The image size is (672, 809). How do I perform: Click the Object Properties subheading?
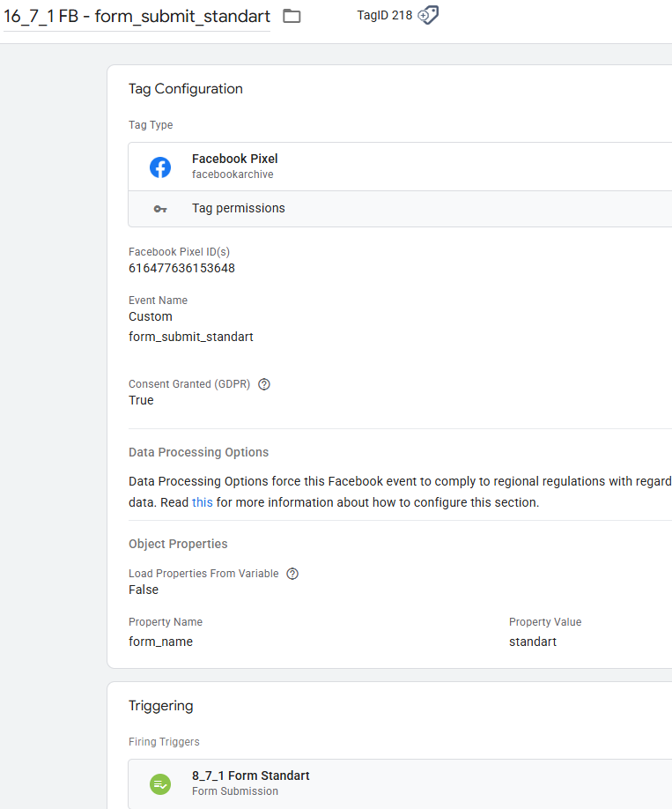pos(178,544)
